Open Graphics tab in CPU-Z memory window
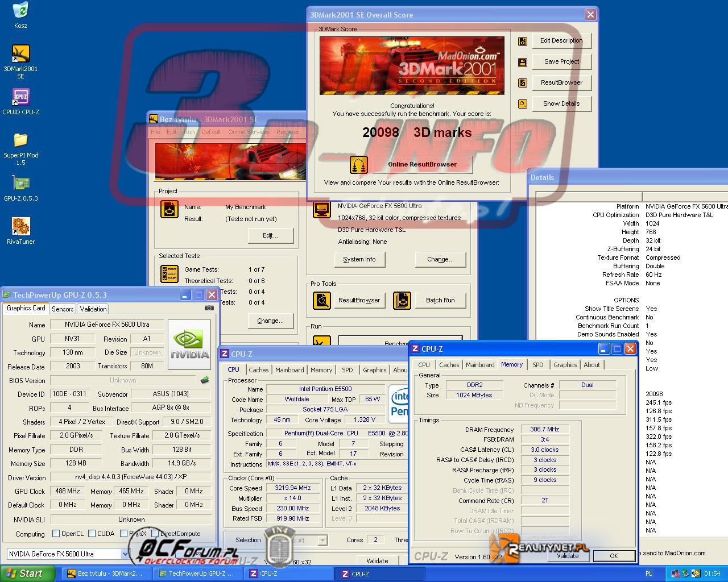The height and width of the screenshot is (582, 728). [565, 365]
